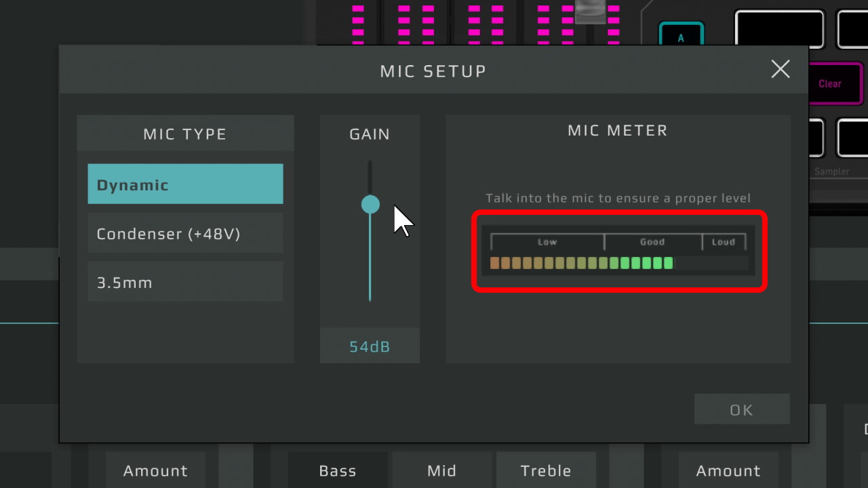This screenshot has height=488, width=868.
Task: Click inside the highlighted MIC METER display
Action: pos(618,252)
